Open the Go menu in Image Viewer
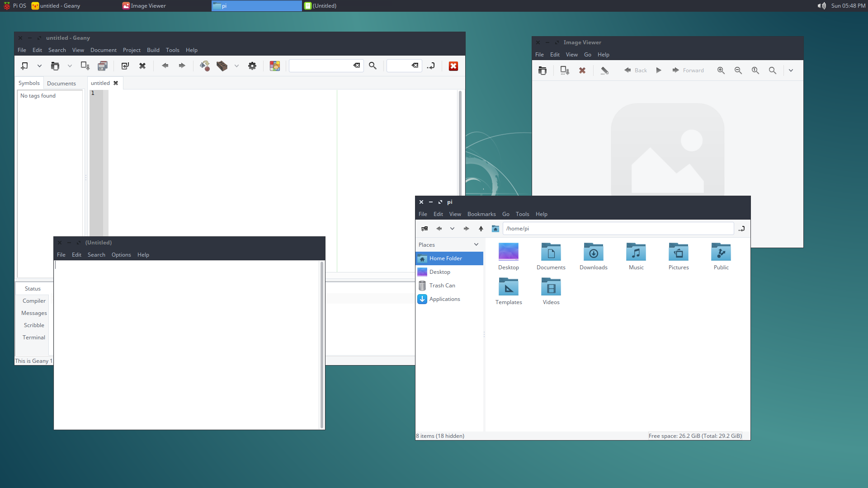The width and height of the screenshot is (868, 488). click(588, 55)
